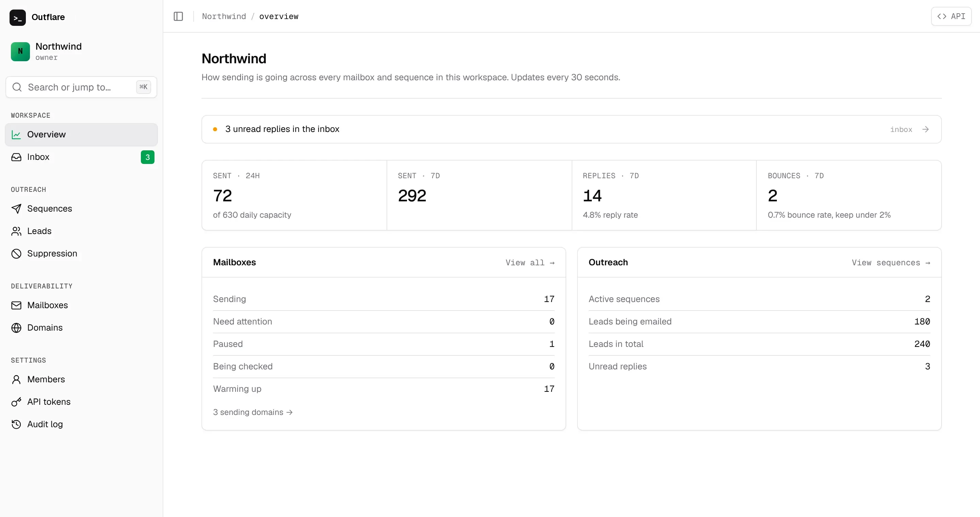
Task: Click the Need attention row in Mailboxes
Action: [x=383, y=322]
